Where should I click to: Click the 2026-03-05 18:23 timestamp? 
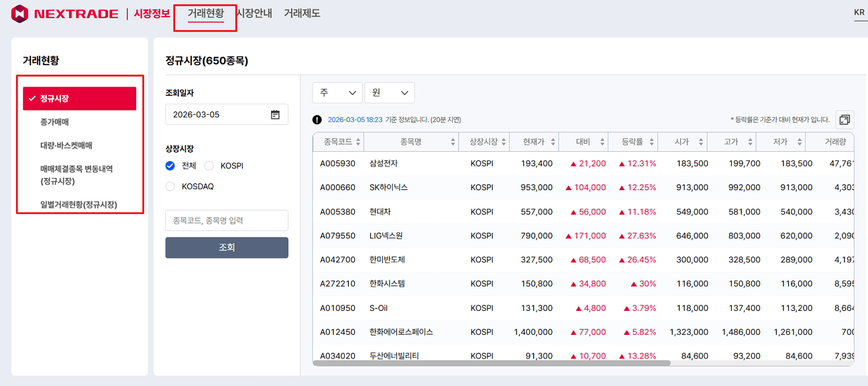coord(355,119)
